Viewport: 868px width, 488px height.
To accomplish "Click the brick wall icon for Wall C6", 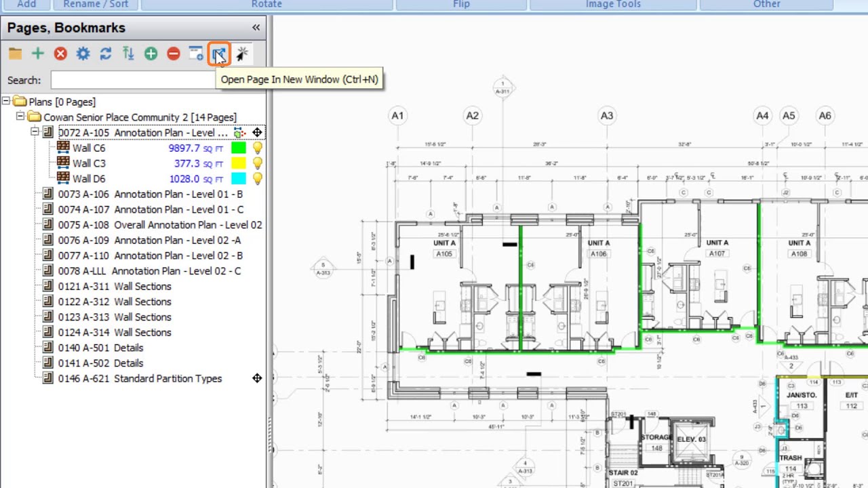I will [x=63, y=147].
